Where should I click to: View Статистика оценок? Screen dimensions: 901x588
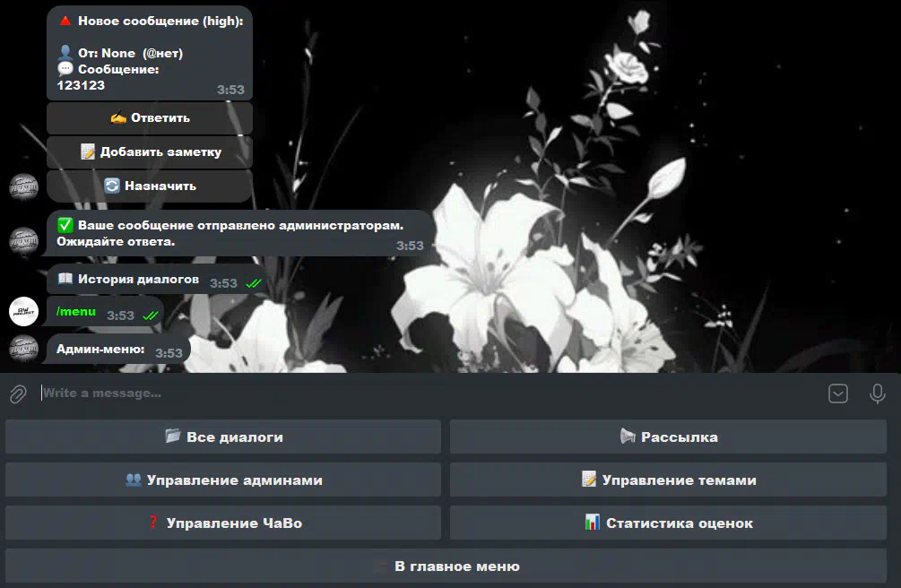click(x=668, y=523)
